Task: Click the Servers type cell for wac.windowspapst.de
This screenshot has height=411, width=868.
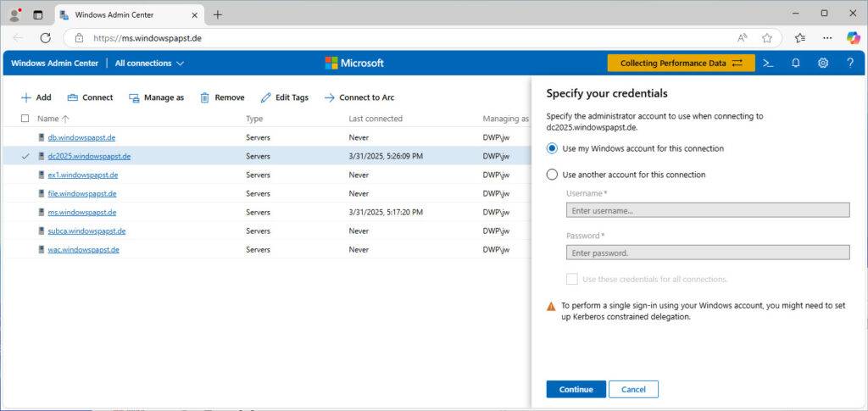Action: click(258, 250)
